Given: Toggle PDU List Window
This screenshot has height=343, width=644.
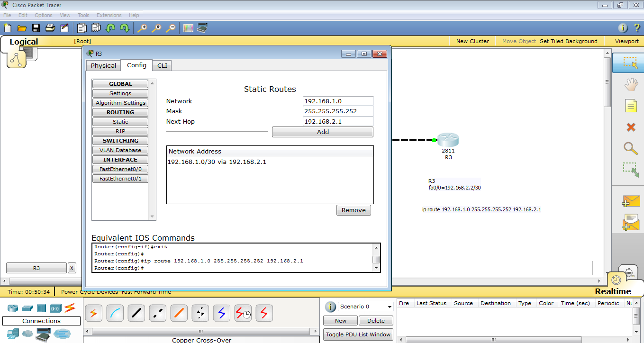Looking at the screenshot, I should (358, 334).
